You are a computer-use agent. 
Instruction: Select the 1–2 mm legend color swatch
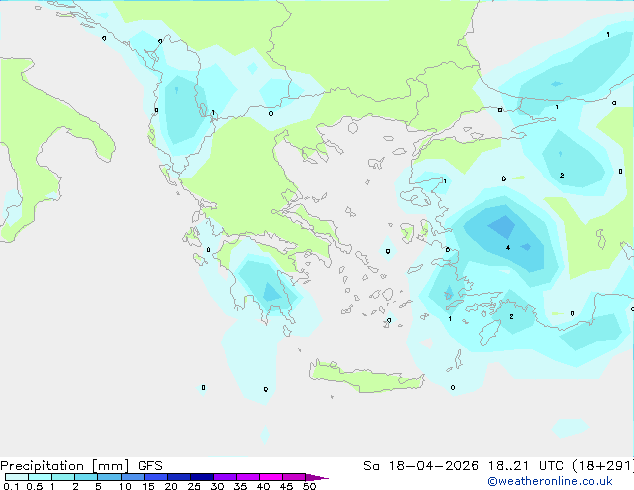(63, 477)
